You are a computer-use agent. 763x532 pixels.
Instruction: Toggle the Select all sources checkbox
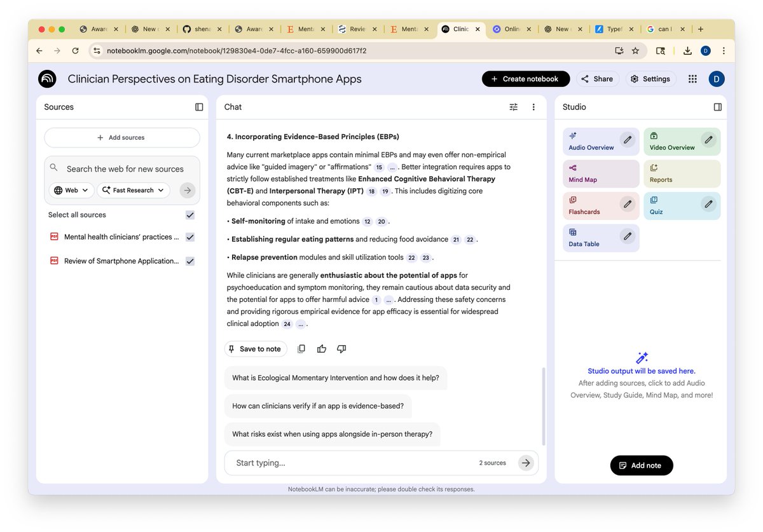pos(190,215)
